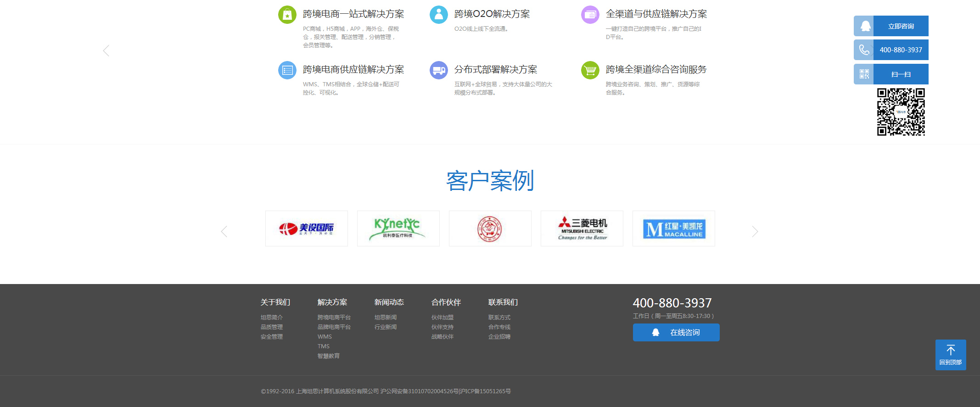The height and width of the screenshot is (407, 980).
Task: Click the delivery truck distributed deployment icon
Action: 438,70
